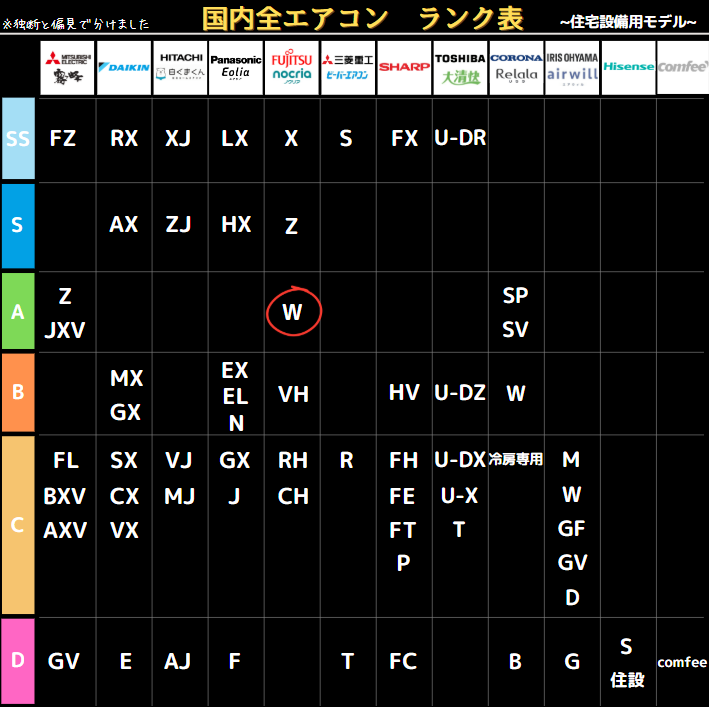Click XJ in the Hitachi column
This screenshot has width=709, height=707.
[178, 138]
